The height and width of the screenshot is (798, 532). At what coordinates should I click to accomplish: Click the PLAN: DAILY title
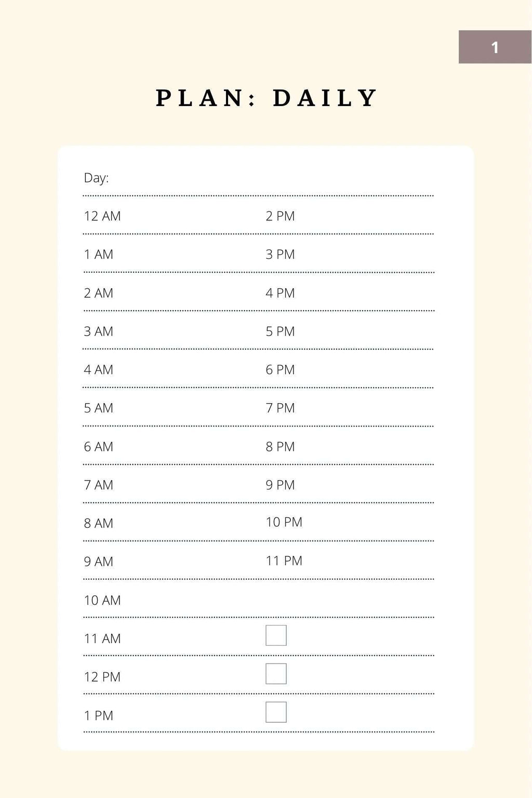pos(267,98)
